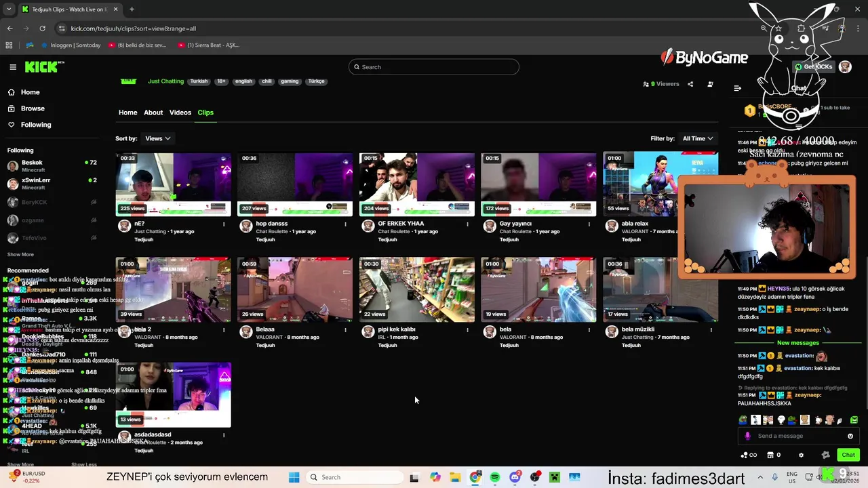Jump to New messages in chat
Image resolution: width=868 pixels, height=488 pixels.
coord(798,343)
